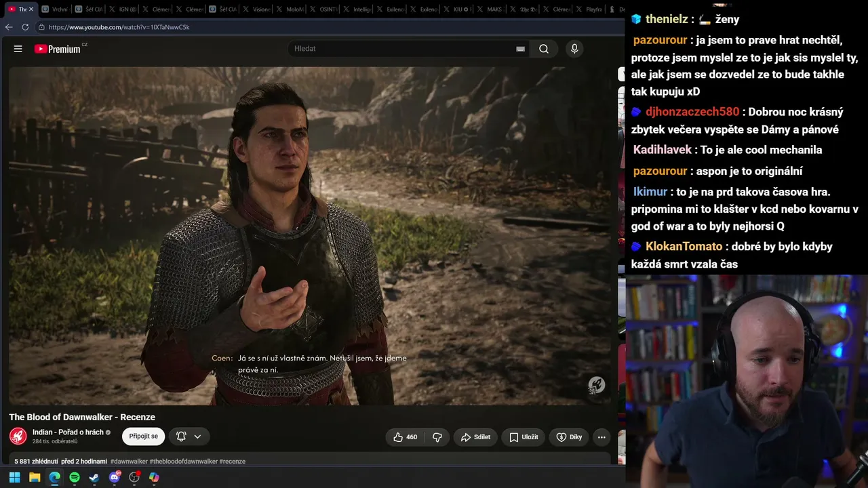
Task: Open the Windows Start menu
Action: 14,477
